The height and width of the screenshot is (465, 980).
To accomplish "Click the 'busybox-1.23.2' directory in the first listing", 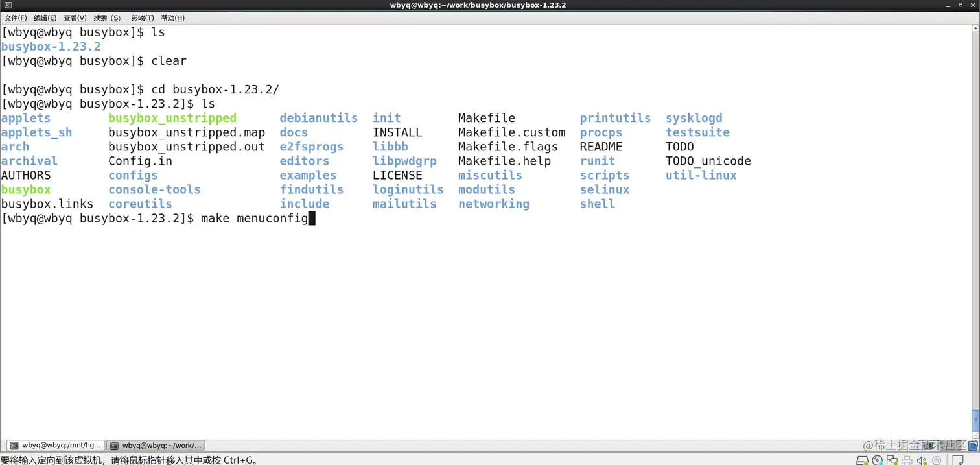I will click(x=51, y=47).
